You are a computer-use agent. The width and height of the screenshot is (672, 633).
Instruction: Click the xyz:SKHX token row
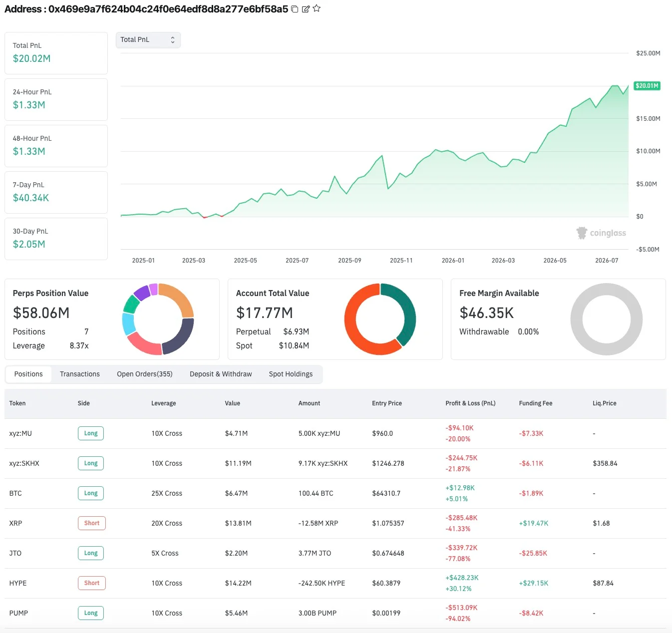(336, 463)
